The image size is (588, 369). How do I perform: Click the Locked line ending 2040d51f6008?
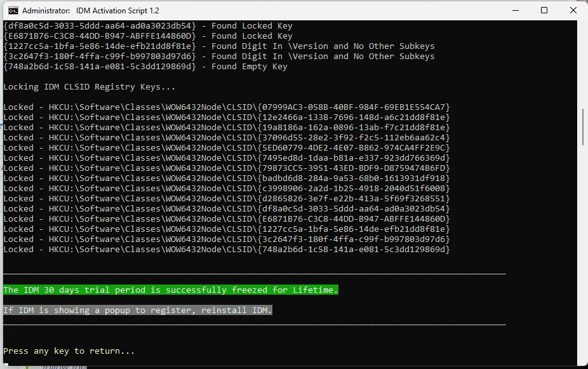(x=227, y=188)
